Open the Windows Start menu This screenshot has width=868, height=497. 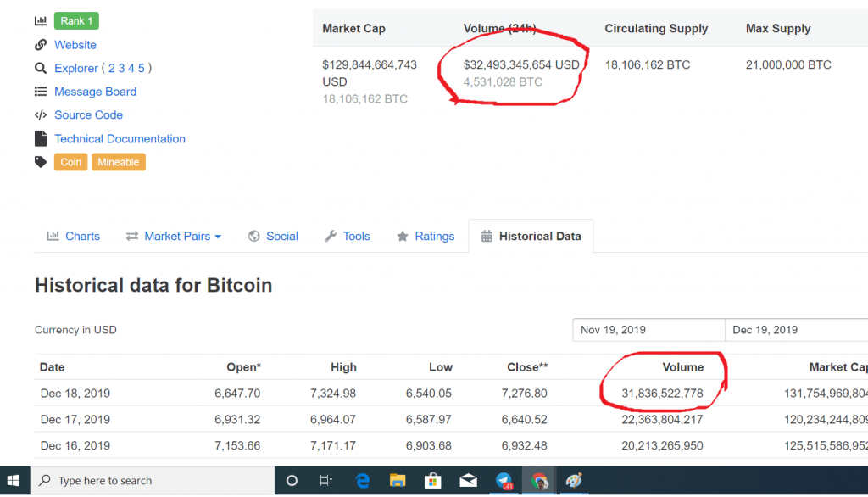15,481
